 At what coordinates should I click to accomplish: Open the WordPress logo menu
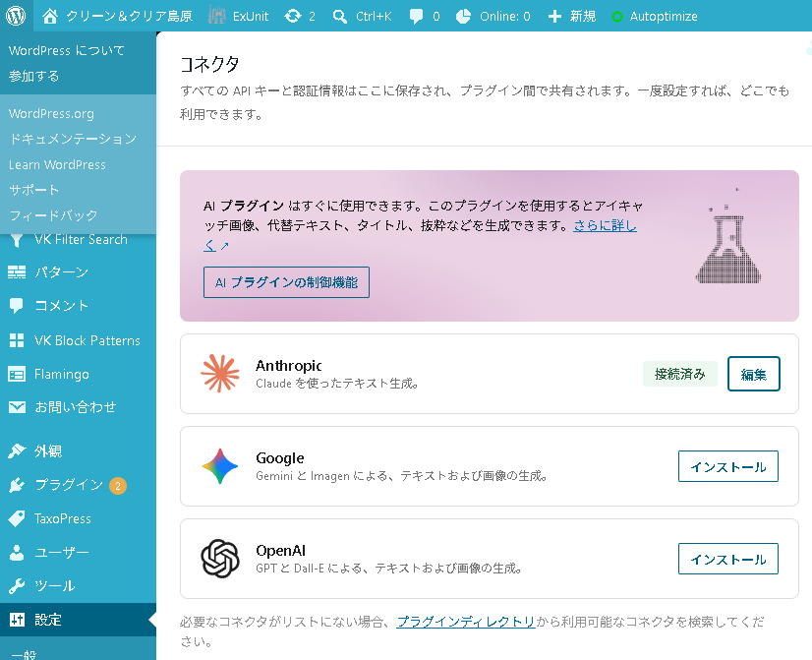click(x=16, y=16)
